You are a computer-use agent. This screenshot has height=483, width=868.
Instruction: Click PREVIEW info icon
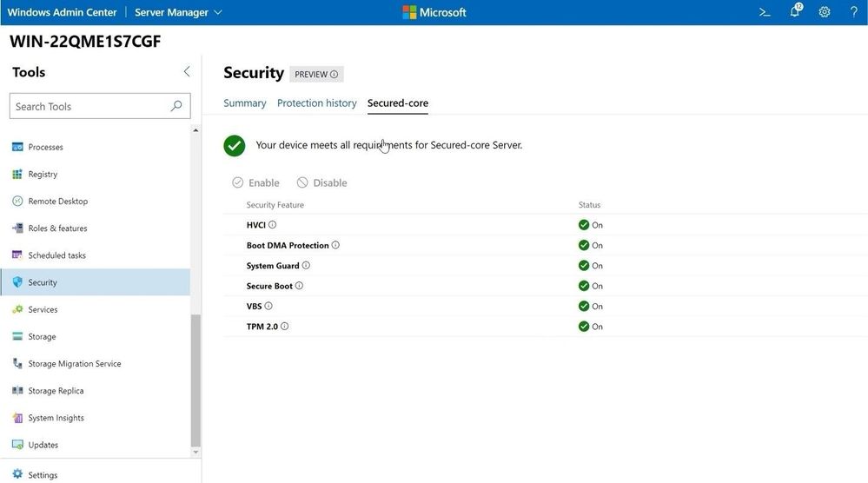tap(334, 74)
